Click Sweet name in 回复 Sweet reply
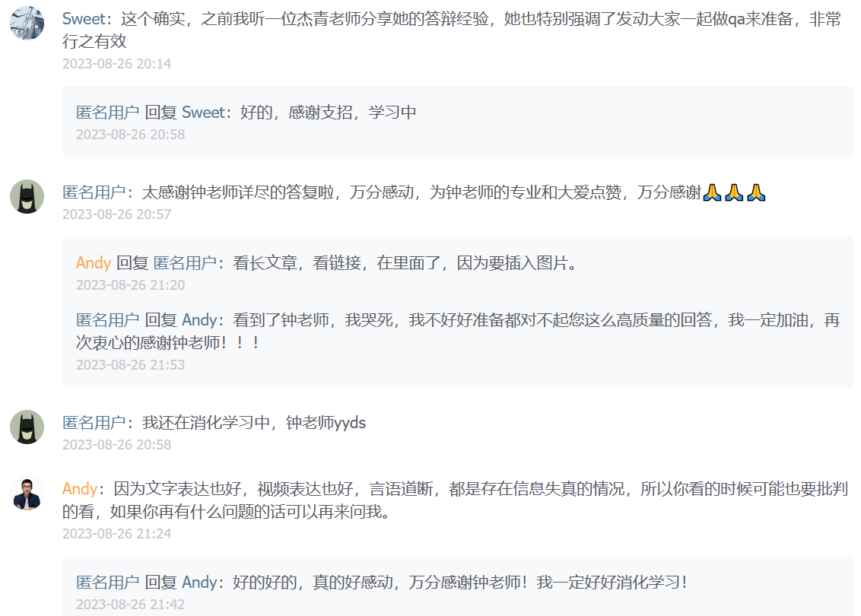Image resolution: width=861 pixels, height=616 pixels. click(204, 112)
